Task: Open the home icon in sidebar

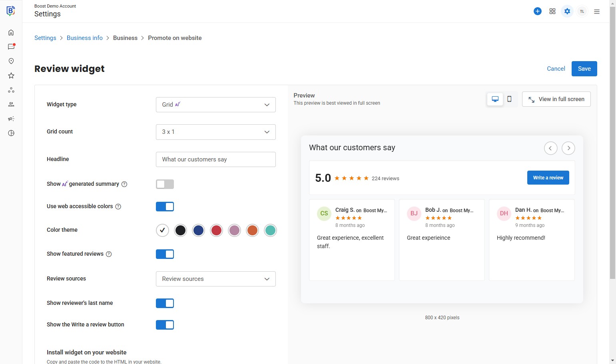Action: point(11,32)
